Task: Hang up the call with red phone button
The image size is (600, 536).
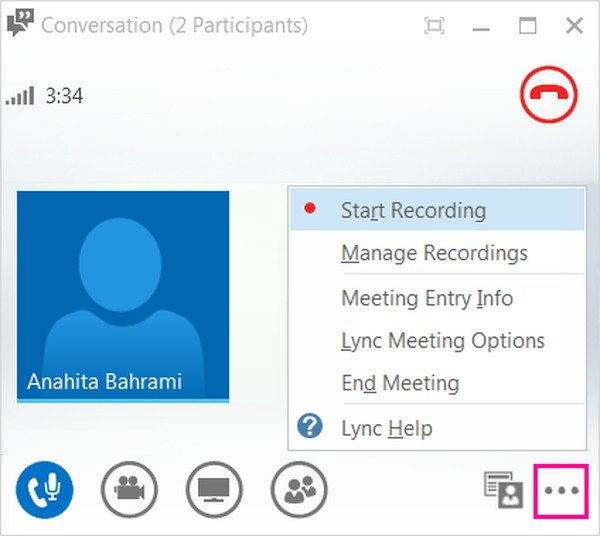Action: click(546, 97)
